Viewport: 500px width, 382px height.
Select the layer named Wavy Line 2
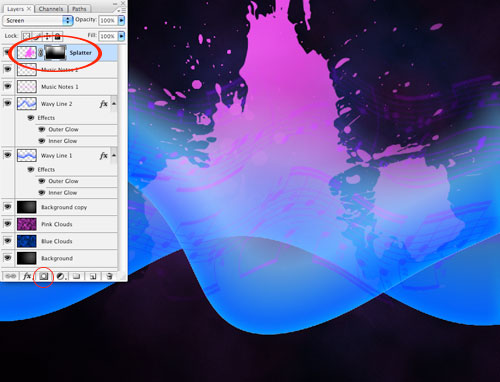(x=56, y=104)
